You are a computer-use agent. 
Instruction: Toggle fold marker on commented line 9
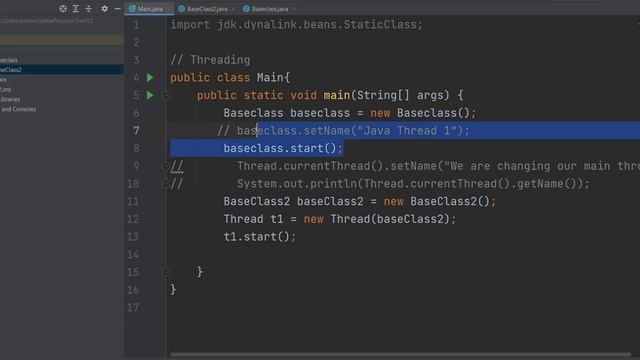pos(166,166)
